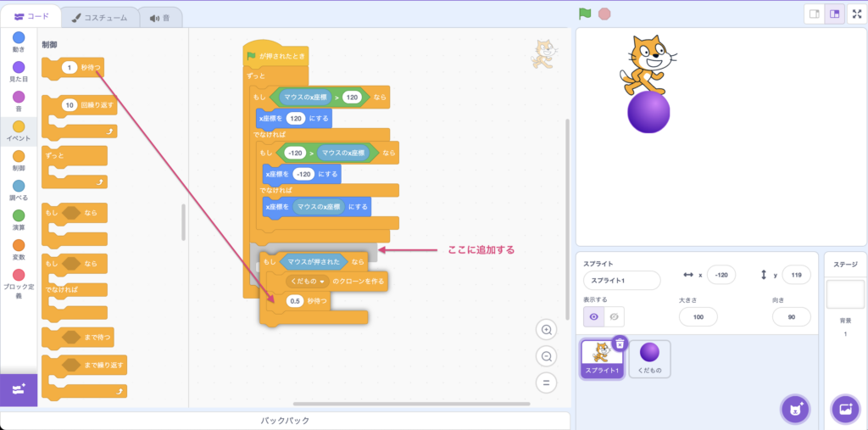Viewport: 868px width, 430px height.
Task: Click 120 in x座標を120にする block
Action: tap(297, 118)
